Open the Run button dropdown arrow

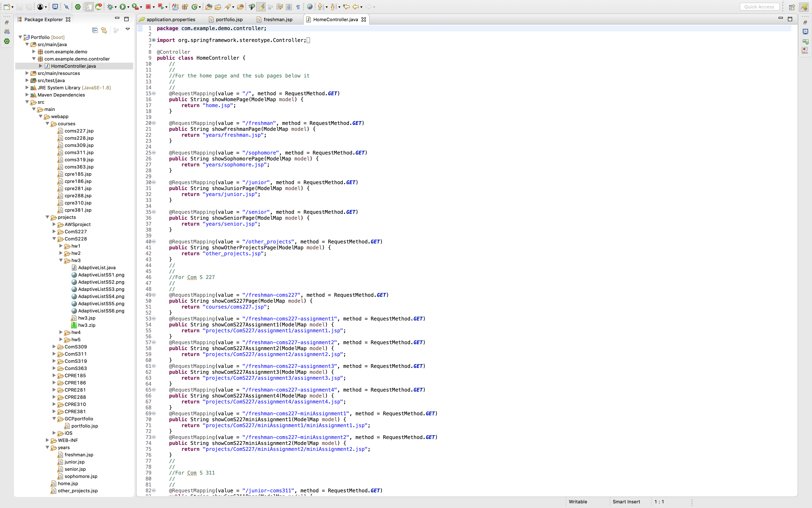(x=128, y=7)
